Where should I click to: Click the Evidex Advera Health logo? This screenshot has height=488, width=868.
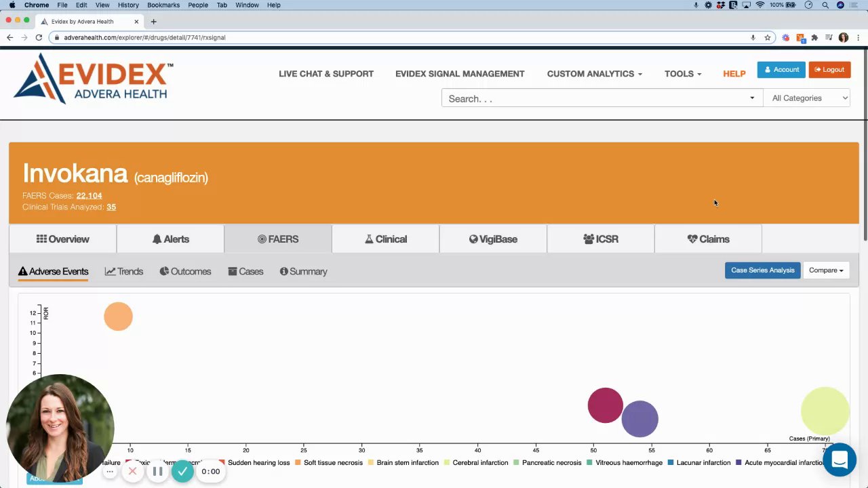pos(94,78)
